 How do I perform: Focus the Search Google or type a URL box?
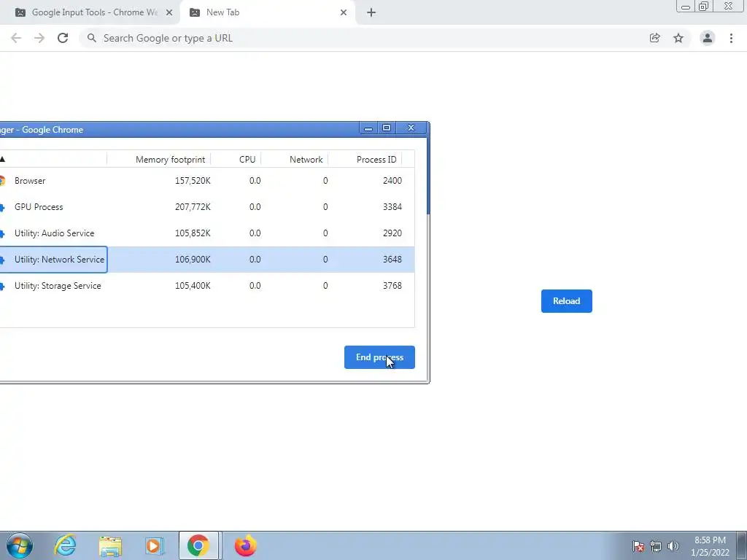pyautogui.click(x=362, y=38)
